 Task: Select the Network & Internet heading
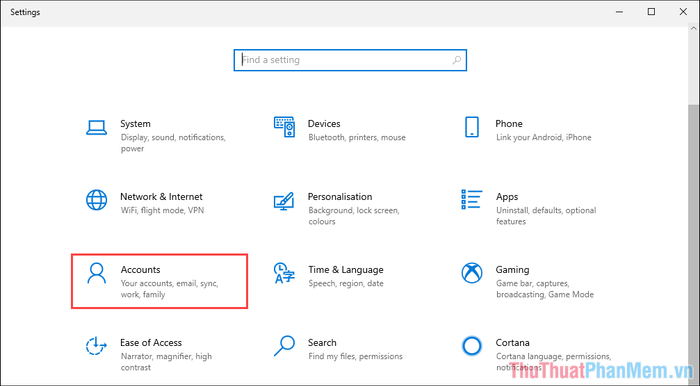pyautogui.click(x=161, y=197)
